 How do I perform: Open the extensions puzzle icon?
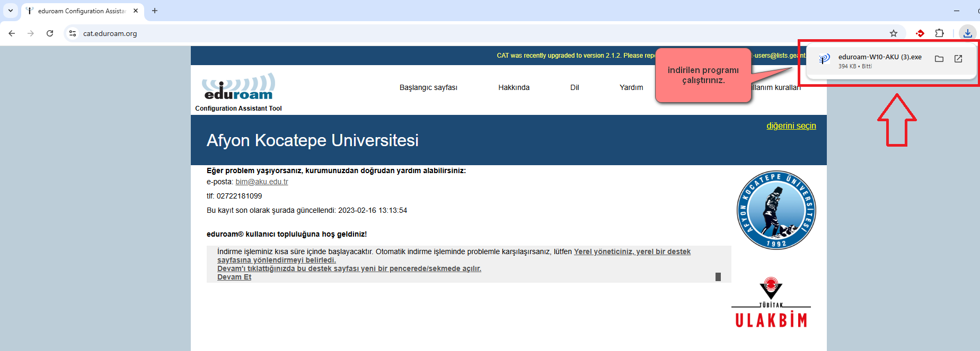coord(939,33)
